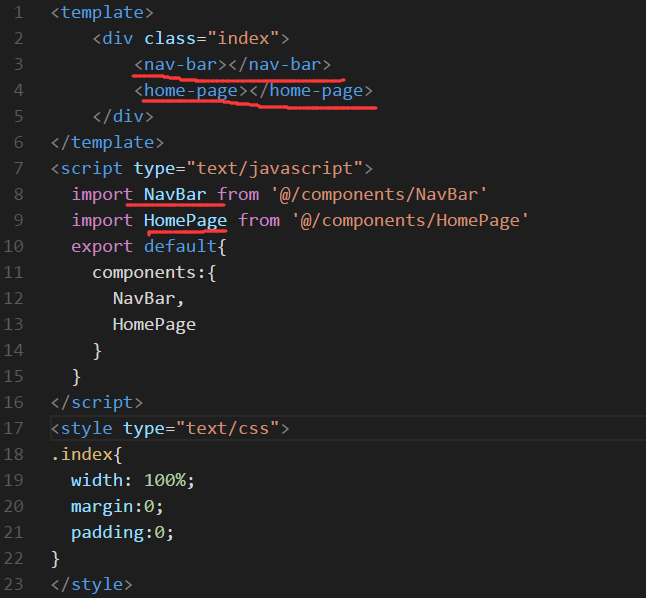
Task: Click the export keyword on line 10
Action: coord(102,246)
